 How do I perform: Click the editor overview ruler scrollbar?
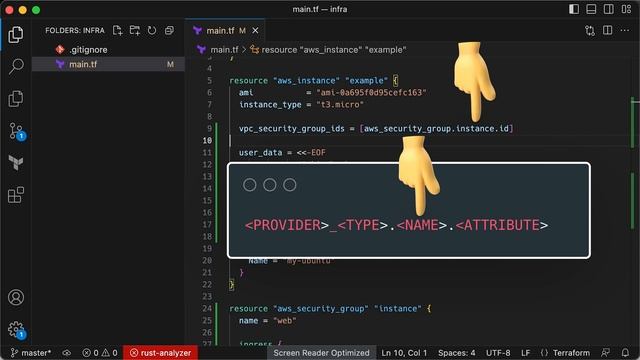tap(634, 200)
